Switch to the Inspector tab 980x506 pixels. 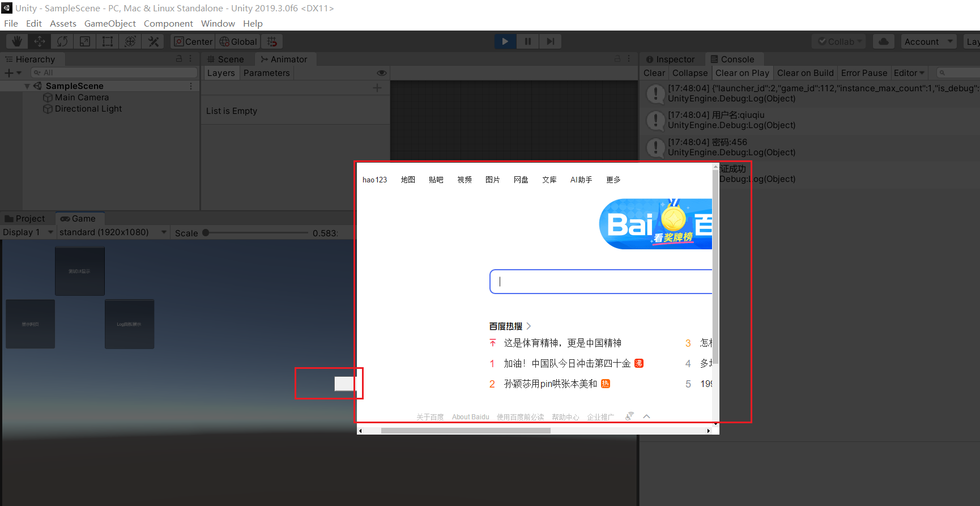click(x=671, y=59)
